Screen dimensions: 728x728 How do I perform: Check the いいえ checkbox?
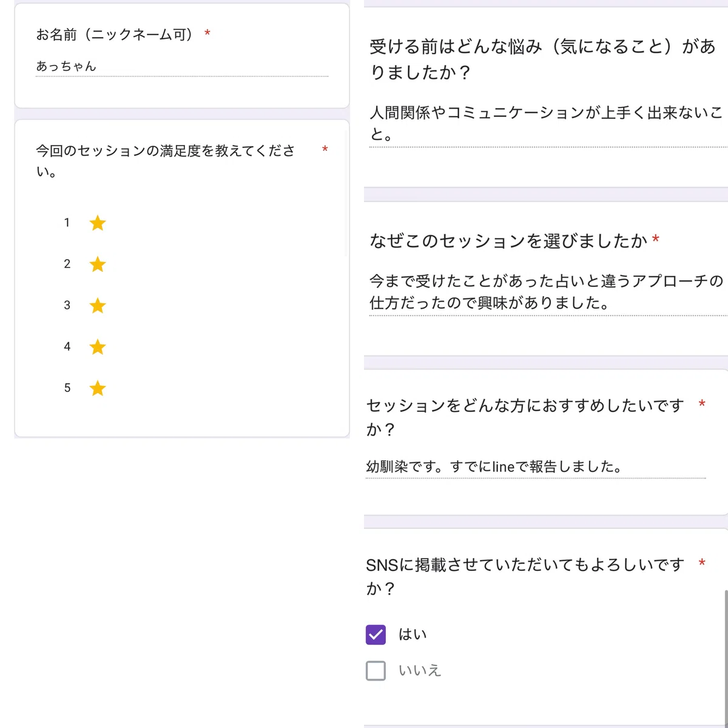coord(376,671)
